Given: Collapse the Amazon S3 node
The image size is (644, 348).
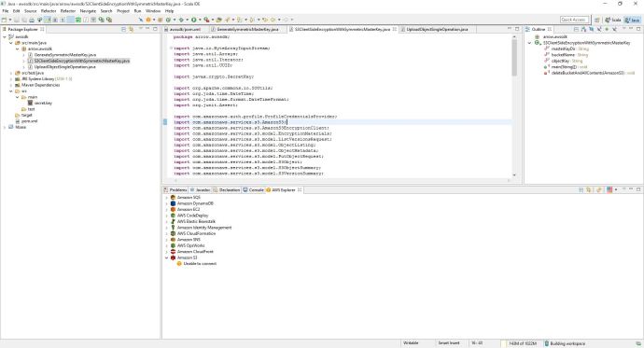Looking at the screenshot, I should (x=166, y=258).
